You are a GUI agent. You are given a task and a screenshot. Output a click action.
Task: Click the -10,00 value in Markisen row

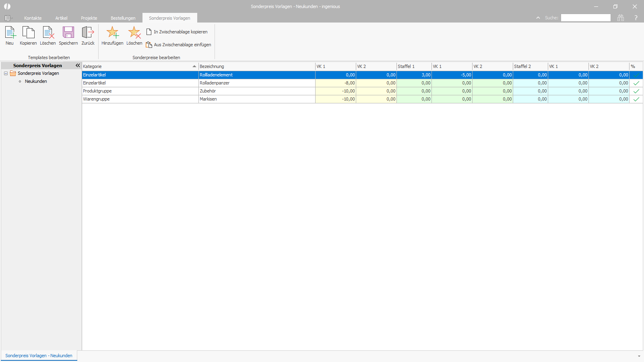click(x=336, y=99)
